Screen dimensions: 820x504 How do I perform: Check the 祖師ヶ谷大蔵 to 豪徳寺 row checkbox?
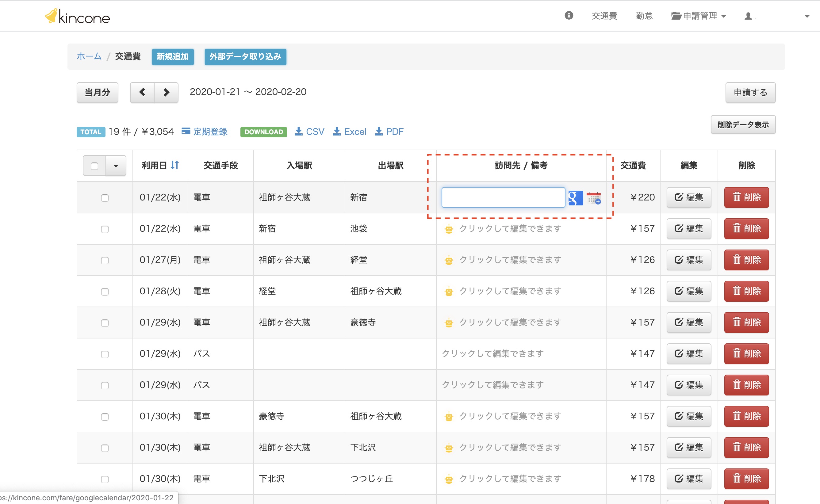105,323
